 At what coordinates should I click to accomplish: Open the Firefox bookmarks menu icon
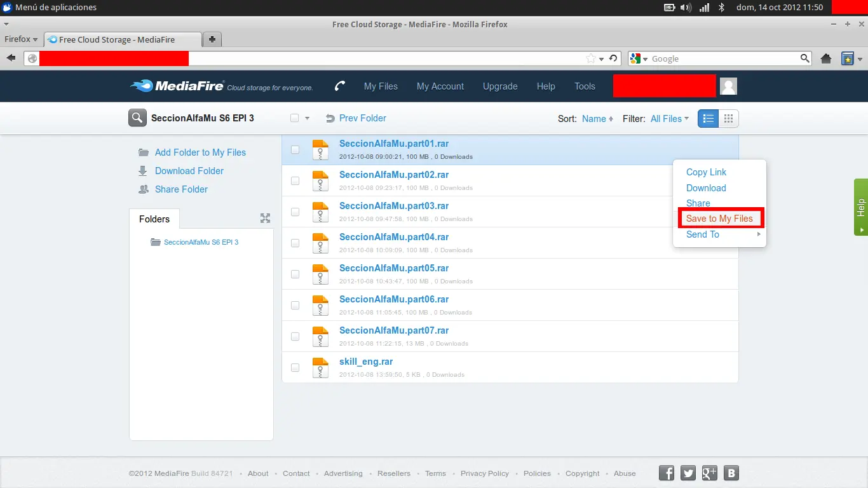pos(848,58)
